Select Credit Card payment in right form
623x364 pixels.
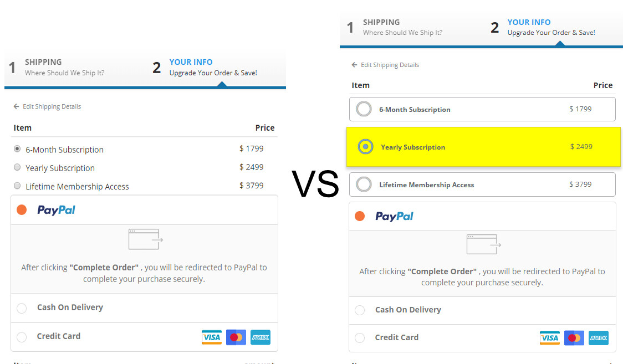pyautogui.click(x=360, y=338)
